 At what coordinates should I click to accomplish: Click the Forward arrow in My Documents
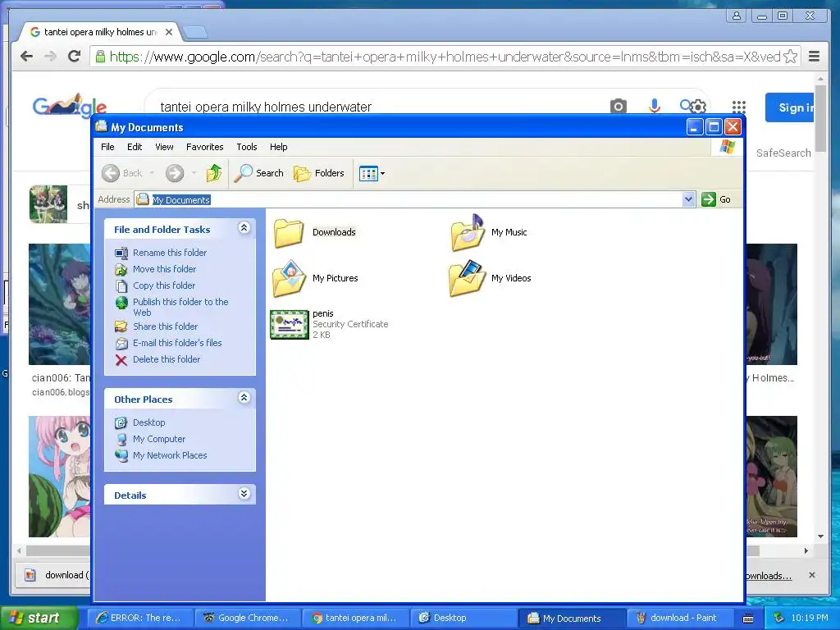tap(175, 173)
